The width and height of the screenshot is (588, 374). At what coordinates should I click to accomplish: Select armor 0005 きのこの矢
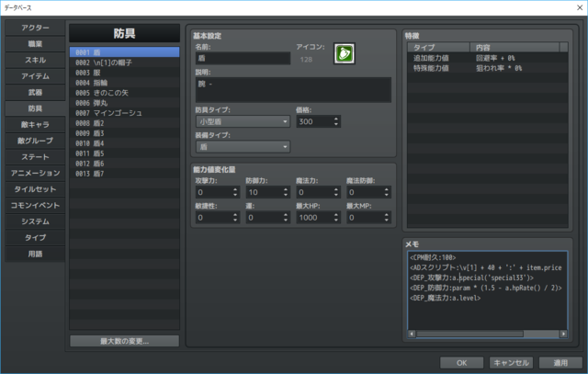(125, 93)
